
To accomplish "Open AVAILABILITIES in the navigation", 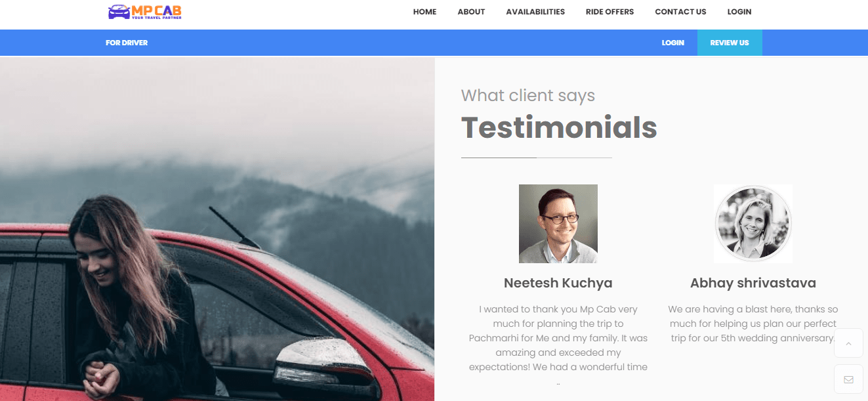I will click(x=535, y=12).
